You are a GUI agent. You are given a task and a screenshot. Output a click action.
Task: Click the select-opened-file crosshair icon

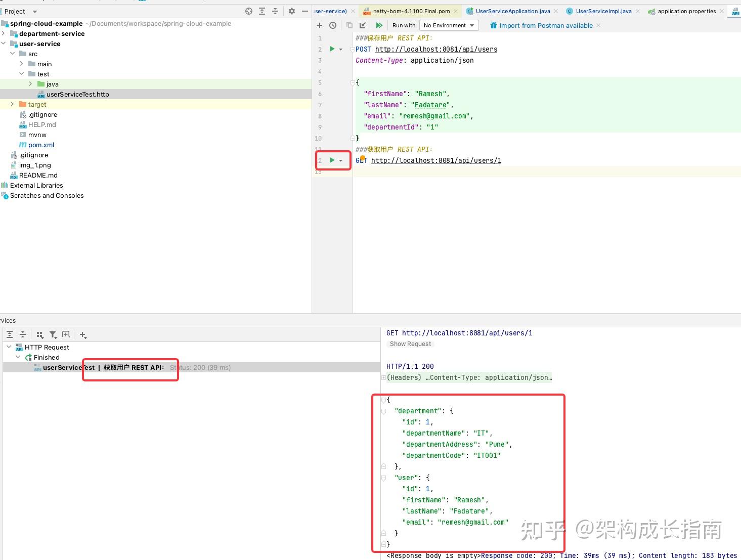click(x=248, y=11)
